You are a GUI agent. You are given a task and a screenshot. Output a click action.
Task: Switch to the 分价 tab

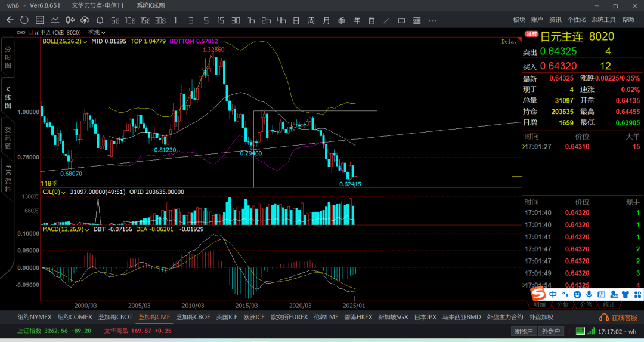pyautogui.click(x=563, y=304)
